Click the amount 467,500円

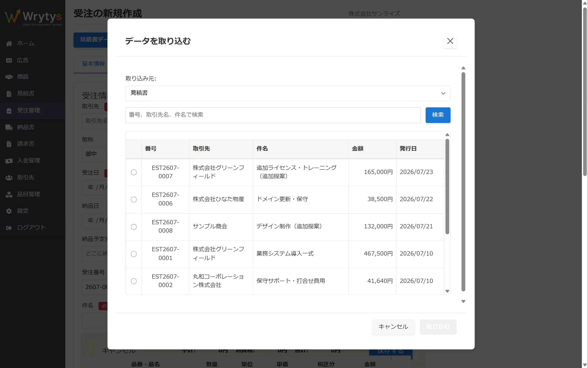point(378,254)
